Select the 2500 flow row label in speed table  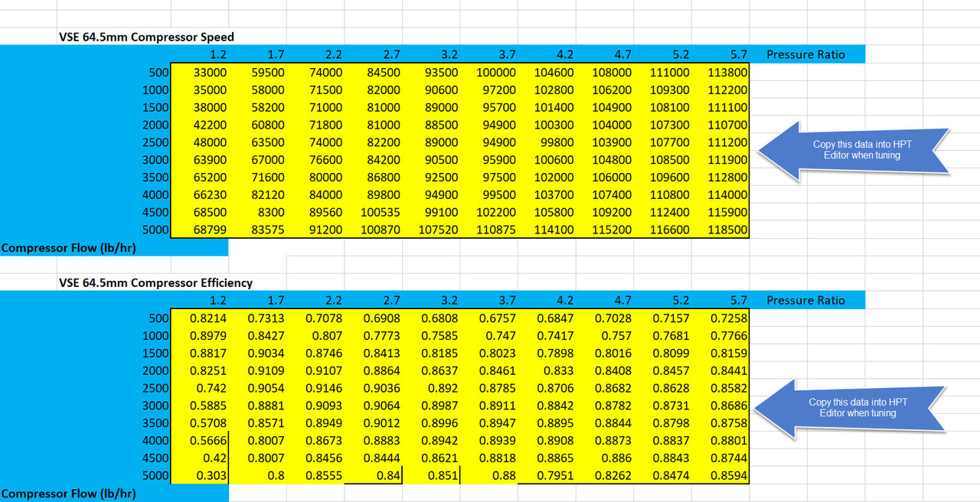pyautogui.click(x=153, y=143)
